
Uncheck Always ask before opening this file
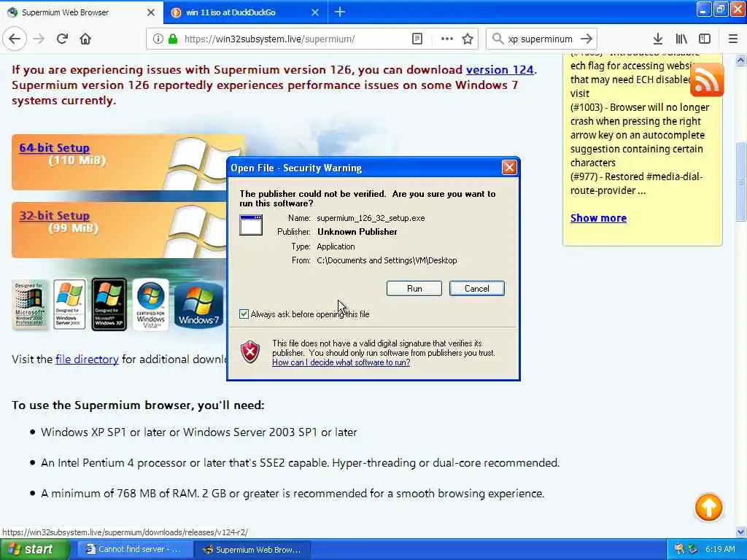tap(244, 314)
